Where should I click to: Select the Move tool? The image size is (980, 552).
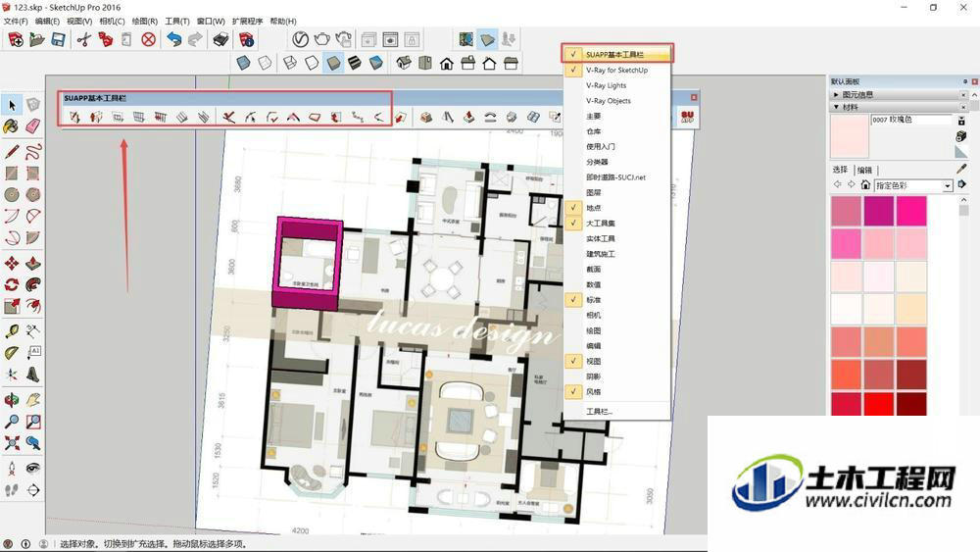coord(11,263)
